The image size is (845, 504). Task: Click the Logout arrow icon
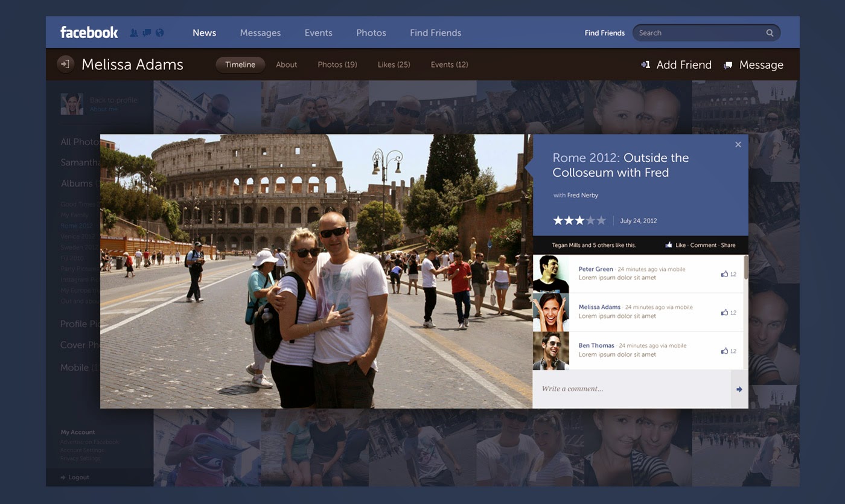point(63,477)
